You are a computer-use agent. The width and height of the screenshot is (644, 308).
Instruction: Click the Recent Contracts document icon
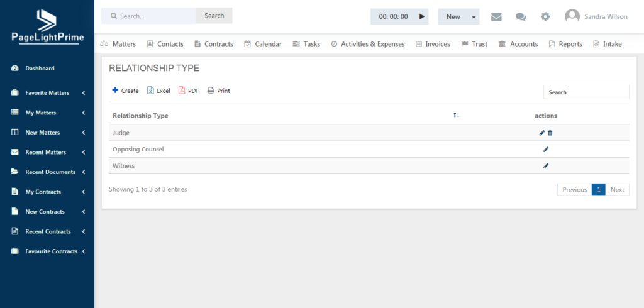tap(15, 231)
